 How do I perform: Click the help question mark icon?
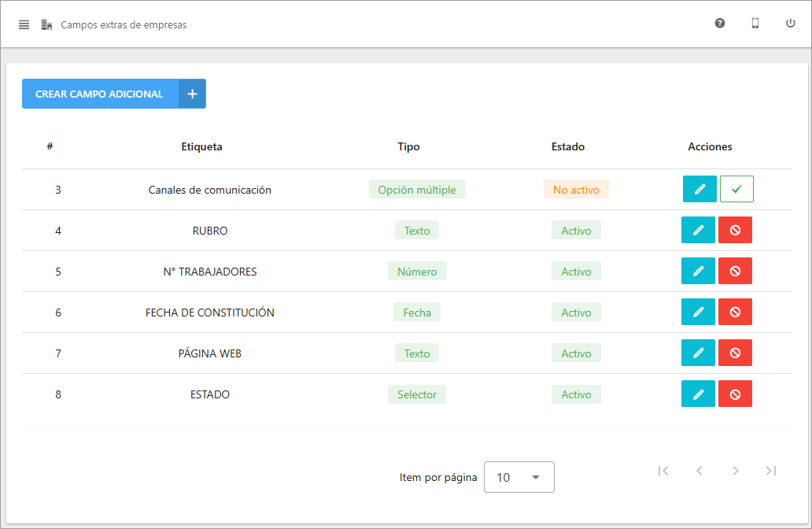719,24
